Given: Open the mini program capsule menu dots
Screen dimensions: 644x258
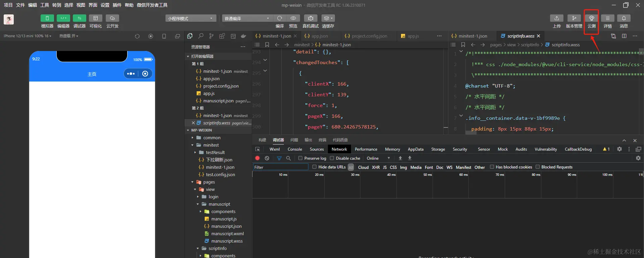Looking at the screenshot, I should 131,74.
